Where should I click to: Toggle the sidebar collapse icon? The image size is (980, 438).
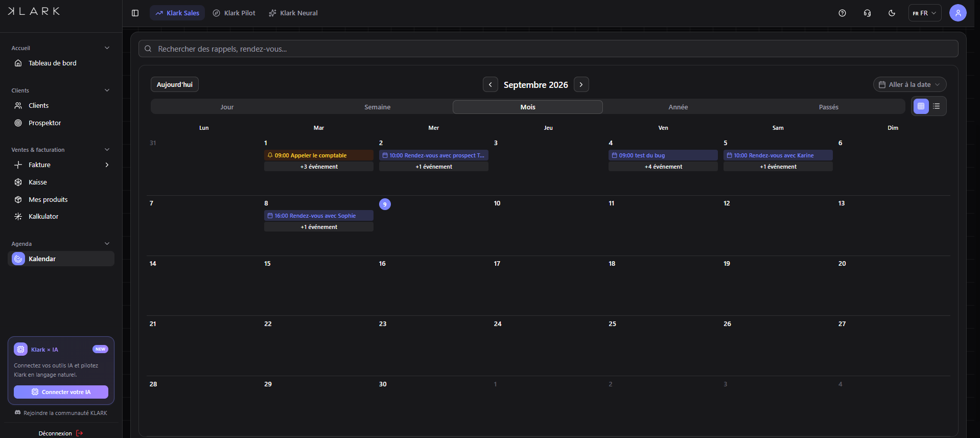pyautogui.click(x=135, y=13)
